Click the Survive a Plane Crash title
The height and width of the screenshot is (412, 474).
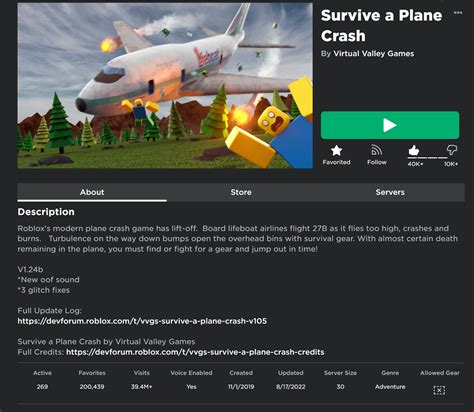381,26
